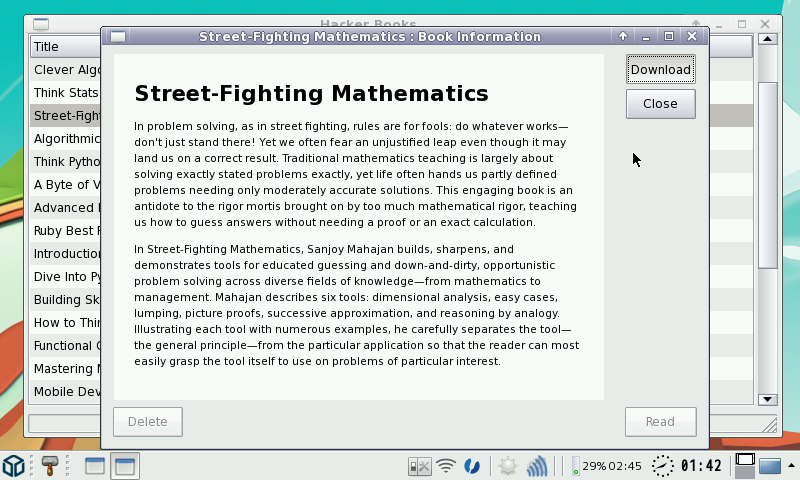
Task: Click the workspace pager icon in taskbar
Action: (x=745, y=466)
